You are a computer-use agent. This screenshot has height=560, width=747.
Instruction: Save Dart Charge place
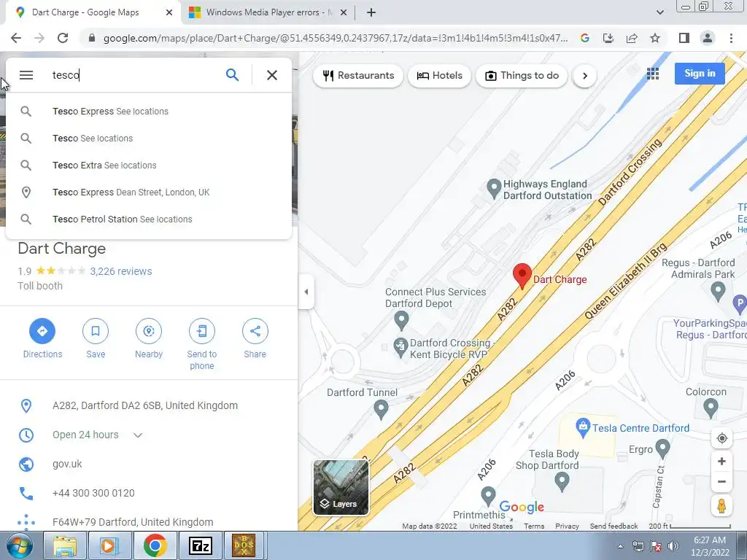[96, 338]
